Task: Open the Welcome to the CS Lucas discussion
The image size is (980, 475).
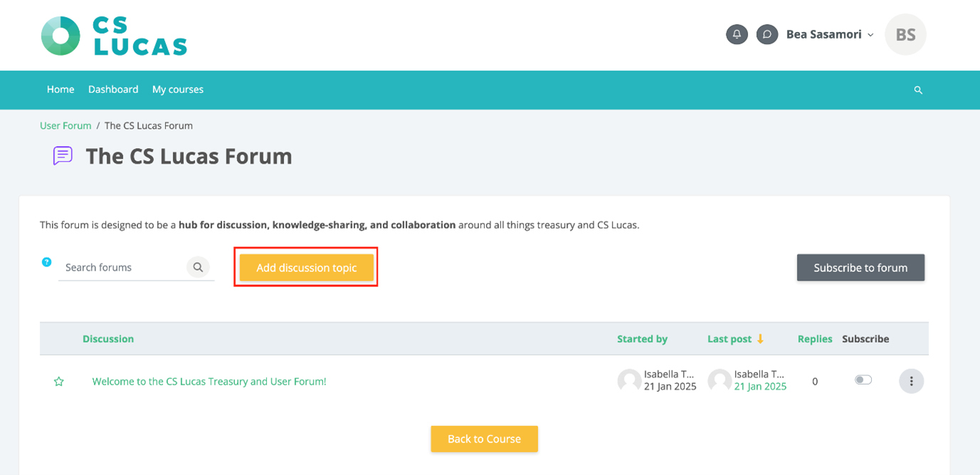Action: (x=209, y=382)
